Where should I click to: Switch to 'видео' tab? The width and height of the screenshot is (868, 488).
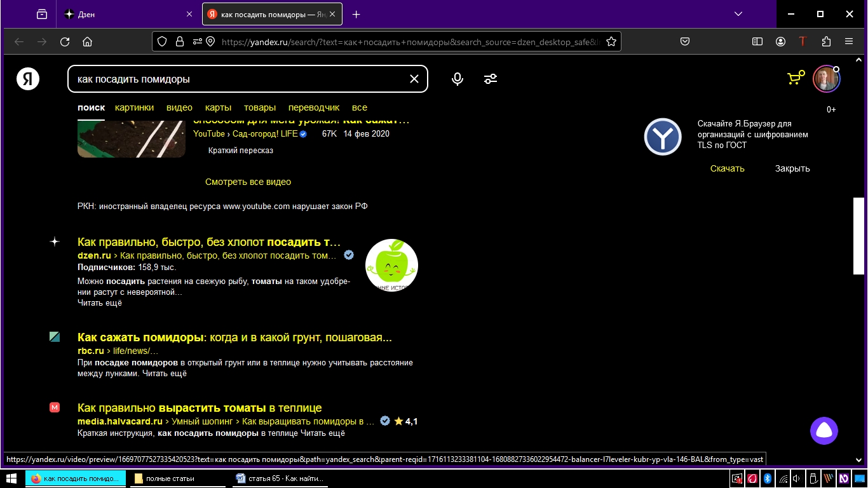[x=179, y=107]
